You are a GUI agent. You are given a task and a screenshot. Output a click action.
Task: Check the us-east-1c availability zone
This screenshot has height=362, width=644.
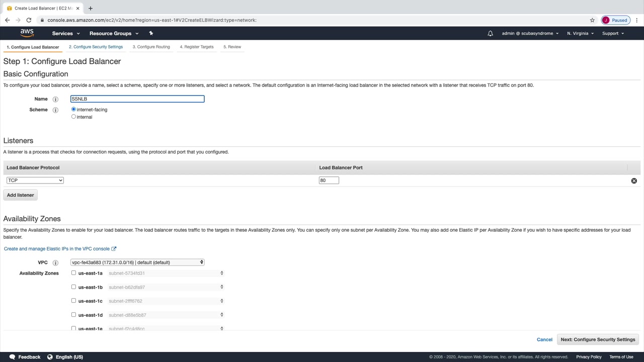click(x=73, y=301)
